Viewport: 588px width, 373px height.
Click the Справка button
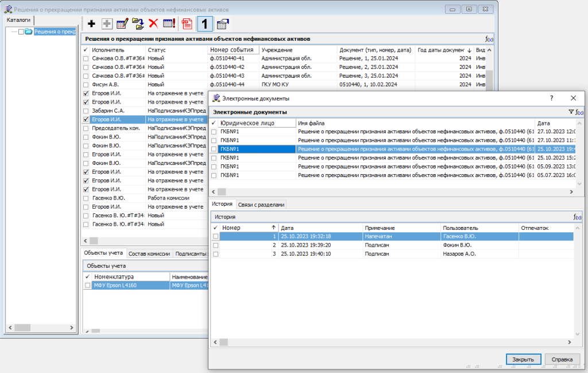(x=562, y=359)
